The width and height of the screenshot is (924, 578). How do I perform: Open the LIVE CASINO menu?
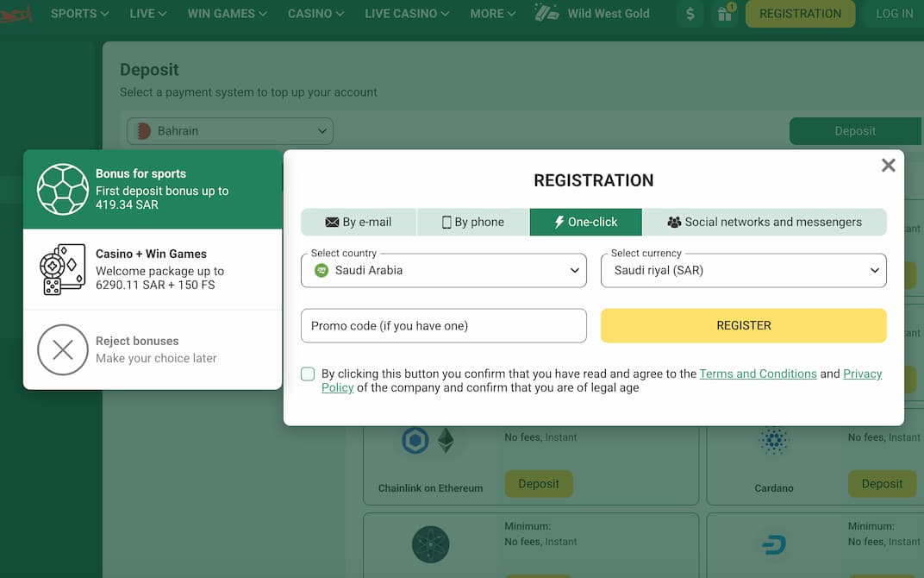point(407,14)
